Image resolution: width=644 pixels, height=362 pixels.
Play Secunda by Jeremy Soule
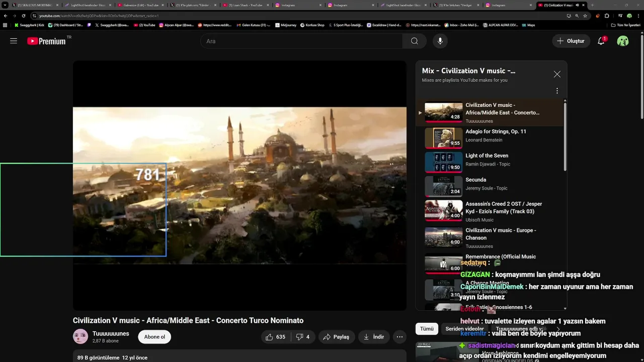point(491,186)
